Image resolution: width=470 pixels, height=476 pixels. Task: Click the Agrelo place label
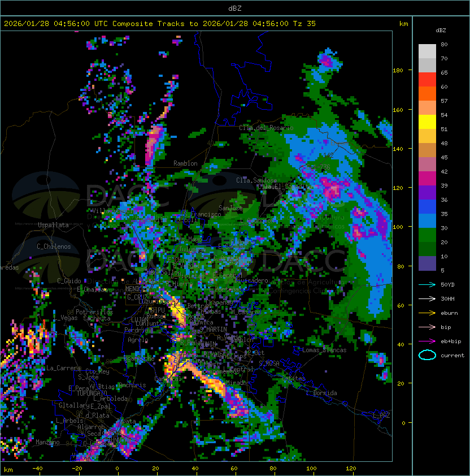[138, 340]
